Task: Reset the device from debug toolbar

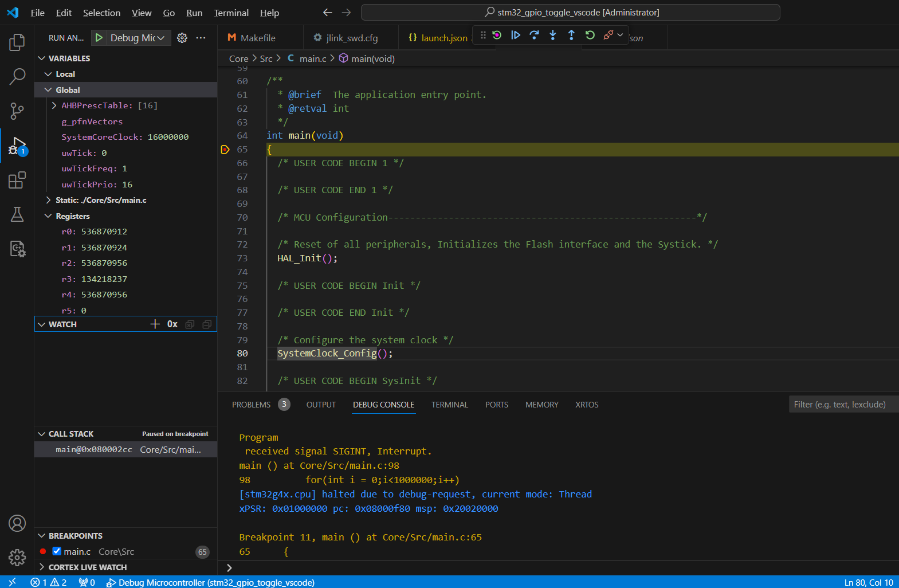Action: point(497,35)
